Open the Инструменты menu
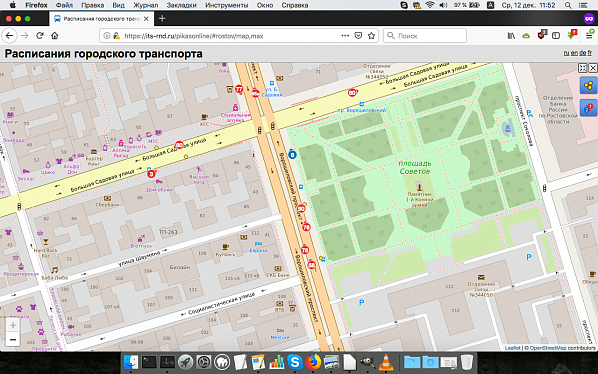This screenshot has width=598, height=374. (x=227, y=5)
